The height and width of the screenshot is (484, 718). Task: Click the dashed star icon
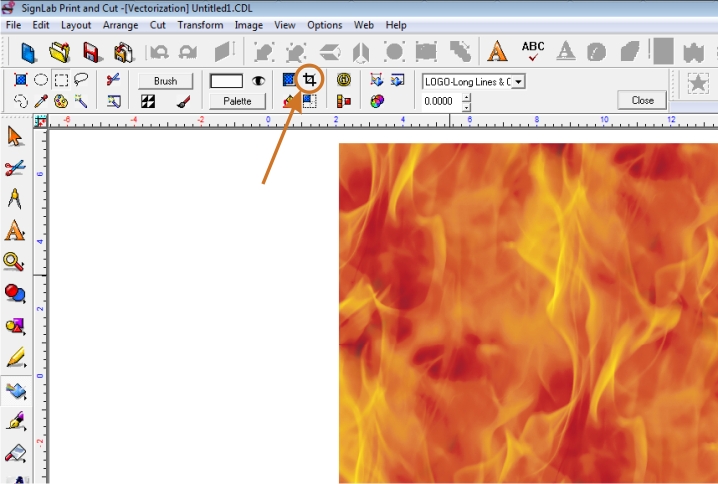click(698, 84)
